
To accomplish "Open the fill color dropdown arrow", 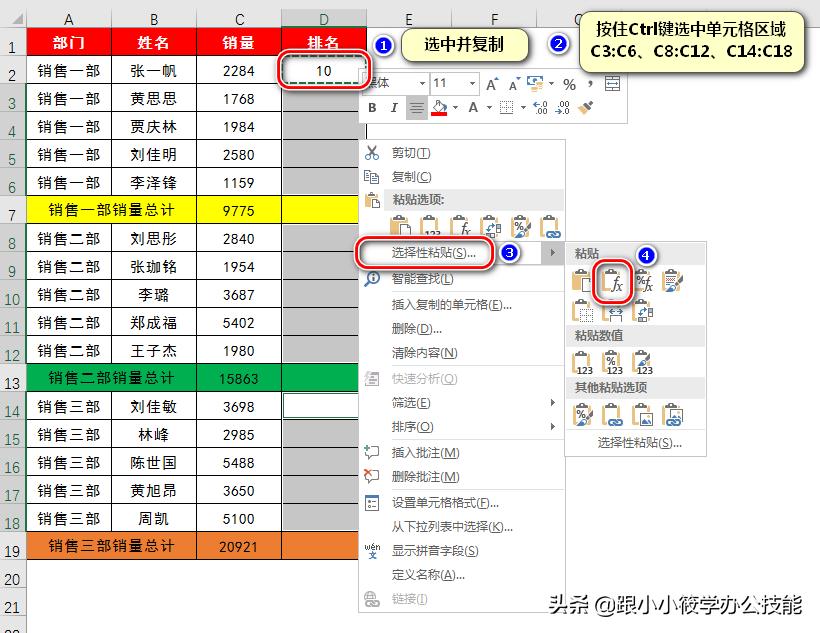I will [455, 107].
